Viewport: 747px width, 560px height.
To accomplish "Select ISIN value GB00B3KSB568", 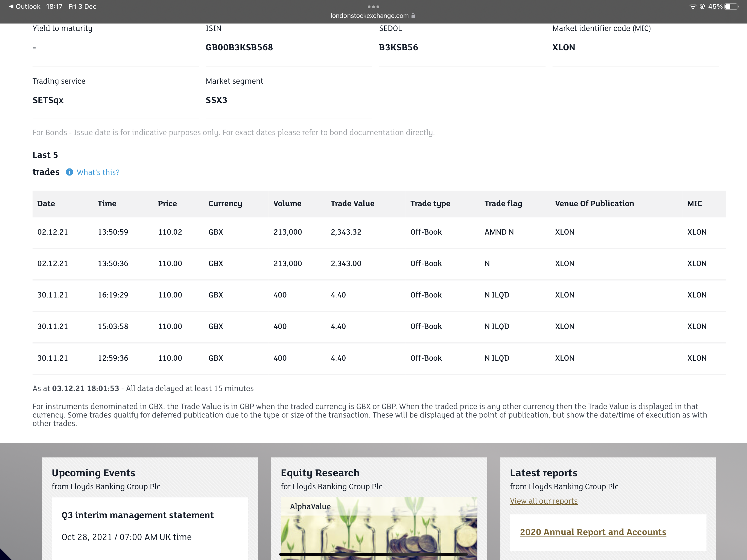I will [239, 47].
